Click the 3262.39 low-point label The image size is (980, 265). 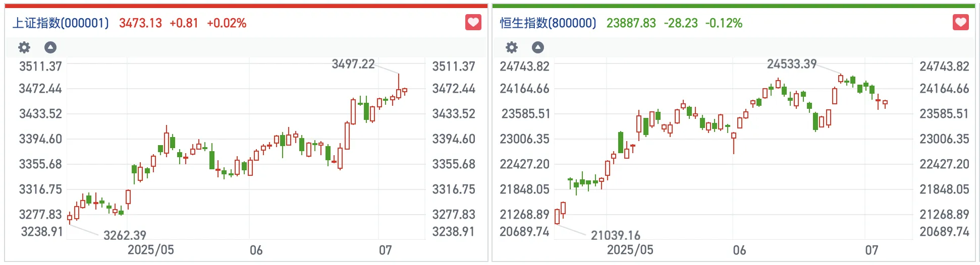125,235
